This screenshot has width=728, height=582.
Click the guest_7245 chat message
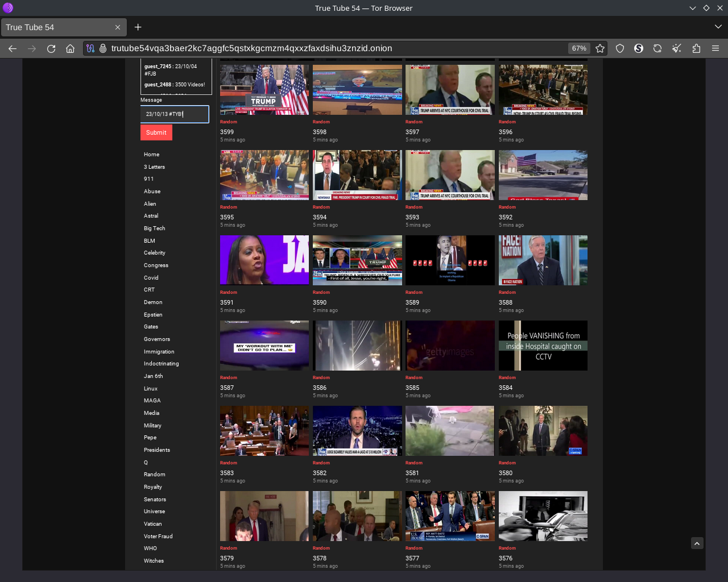click(171, 70)
